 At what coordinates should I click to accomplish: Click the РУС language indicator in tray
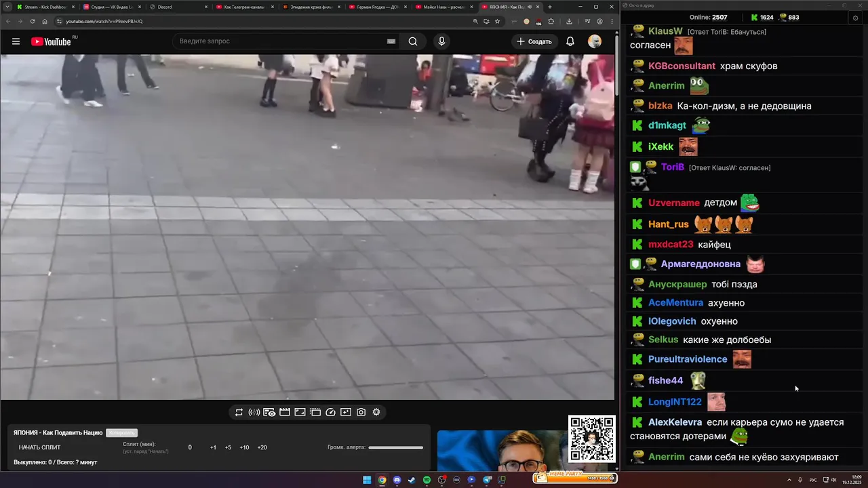[x=813, y=480]
